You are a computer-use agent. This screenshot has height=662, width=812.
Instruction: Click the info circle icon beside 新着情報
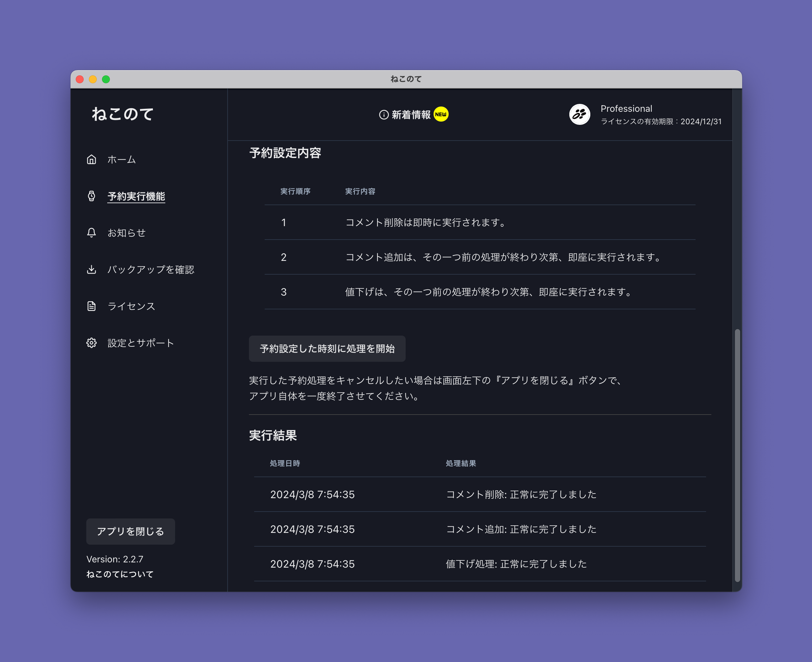point(384,114)
